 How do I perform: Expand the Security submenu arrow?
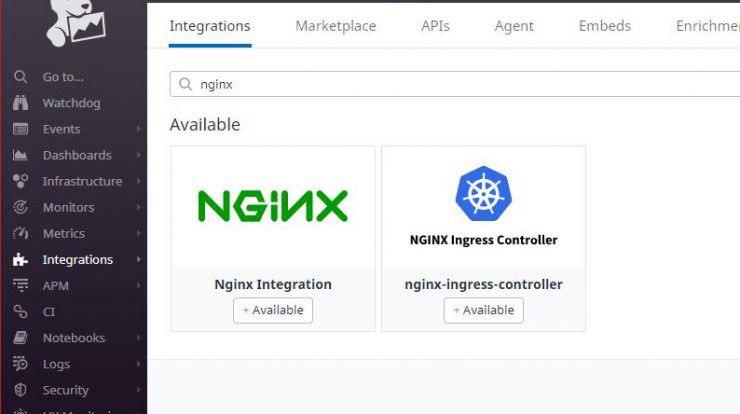point(138,390)
